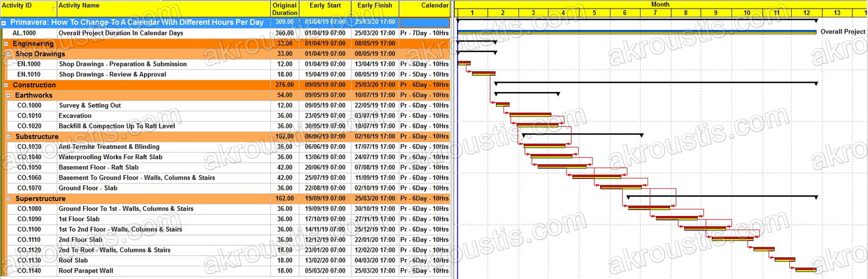This screenshot has width=868, height=279.
Task: Click the Calendar column header
Action: click(x=425, y=9)
